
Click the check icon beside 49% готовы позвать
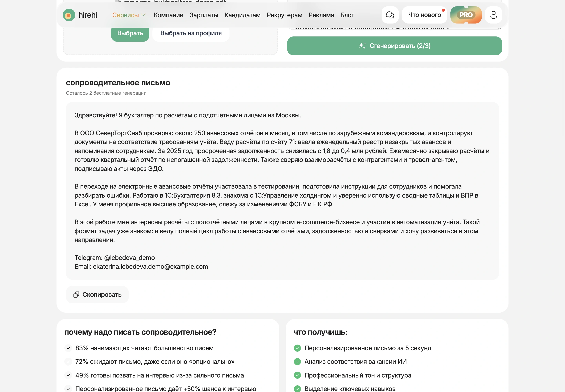[x=68, y=375]
